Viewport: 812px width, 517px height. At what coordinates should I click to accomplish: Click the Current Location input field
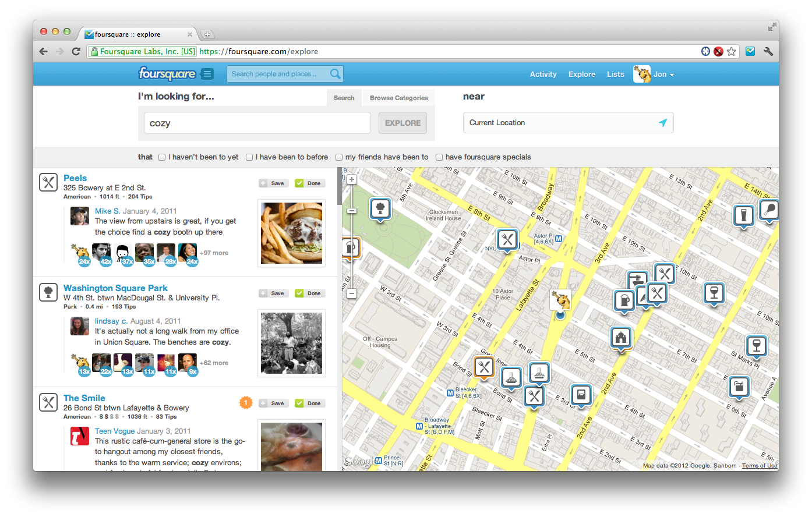569,123
